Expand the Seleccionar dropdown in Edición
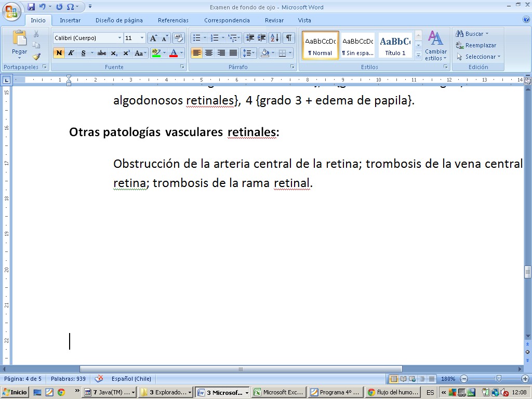The height and width of the screenshot is (399, 532). pyautogui.click(x=478, y=57)
